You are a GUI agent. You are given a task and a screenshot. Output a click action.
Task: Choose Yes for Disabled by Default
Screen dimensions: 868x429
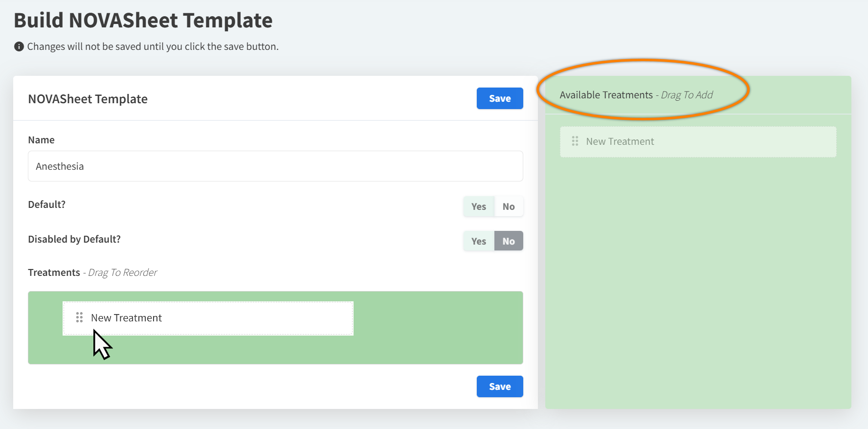pyautogui.click(x=478, y=241)
